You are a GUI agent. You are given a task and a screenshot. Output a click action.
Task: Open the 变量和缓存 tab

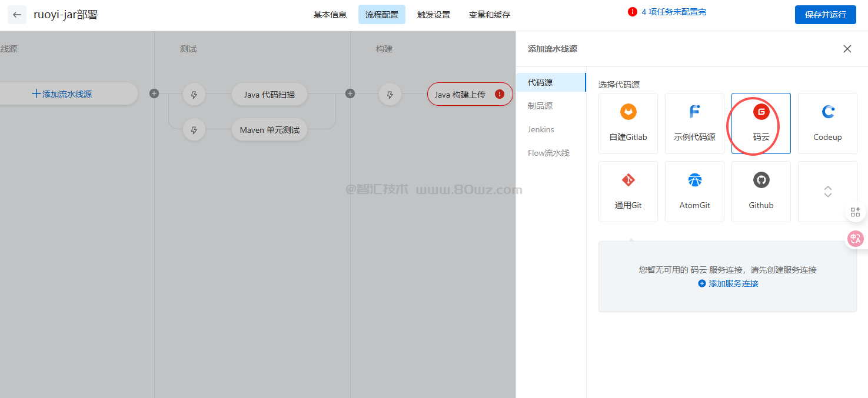click(x=490, y=15)
